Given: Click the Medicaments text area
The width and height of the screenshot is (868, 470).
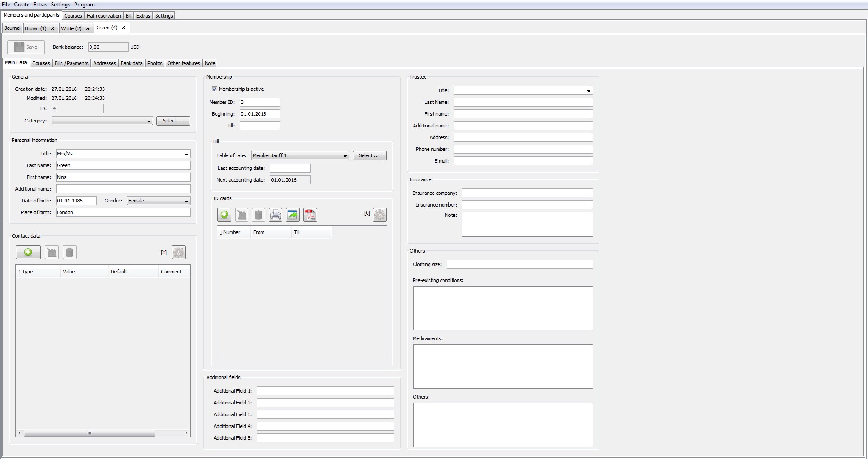Looking at the screenshot, I should pos(503,367).
